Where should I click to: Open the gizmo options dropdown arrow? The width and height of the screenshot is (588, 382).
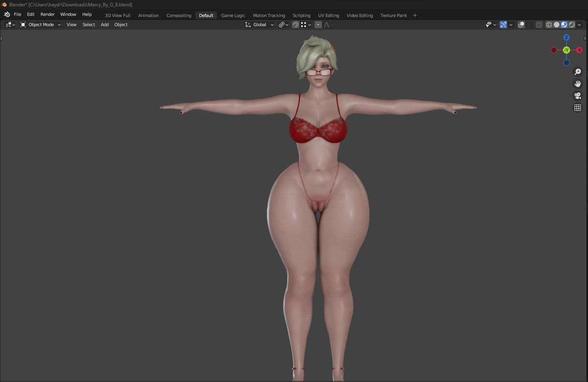pyautogui.click(x=511, y=24)
